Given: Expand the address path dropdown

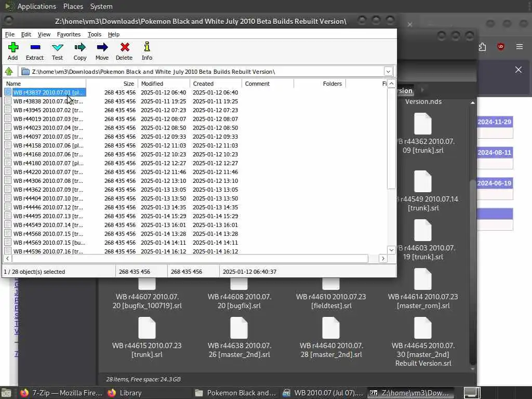Looking at the screenshot, I should 388,72.
